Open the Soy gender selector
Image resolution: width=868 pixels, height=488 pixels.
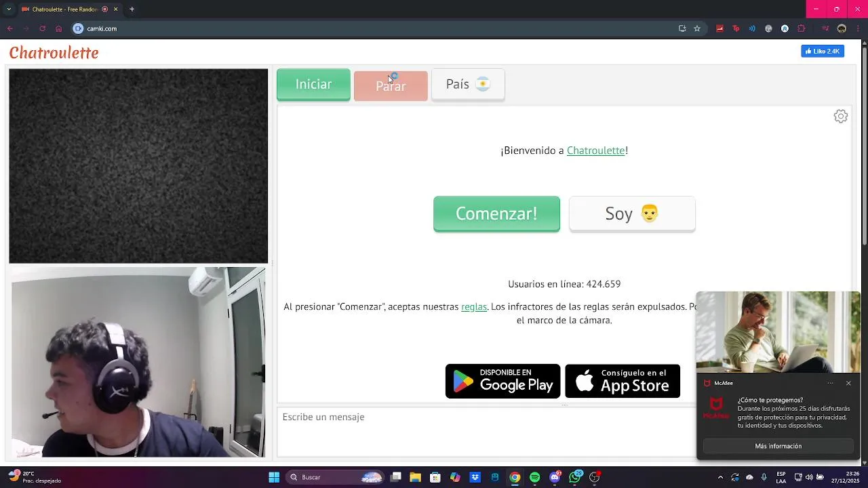632,213
